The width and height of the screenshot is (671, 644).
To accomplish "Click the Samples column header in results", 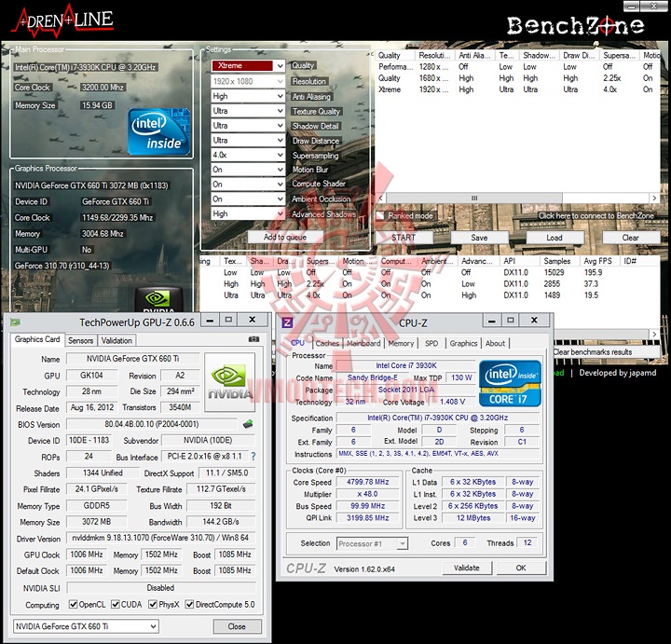I will (557, 261).
